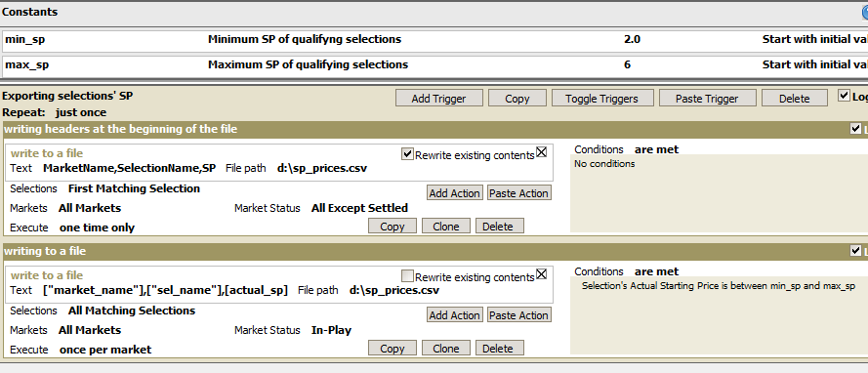
Task: Remove the write action with [actual_sp] text
Action: (541, 273)
